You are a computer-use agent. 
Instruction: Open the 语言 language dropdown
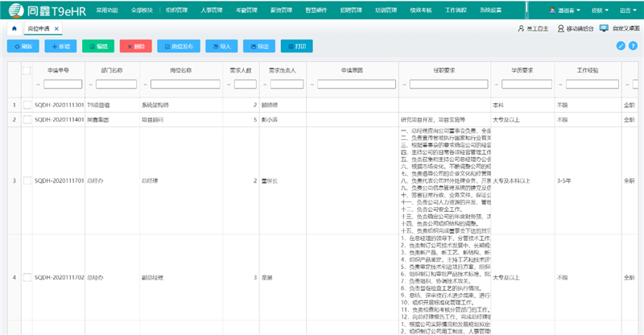click(627, 10)
